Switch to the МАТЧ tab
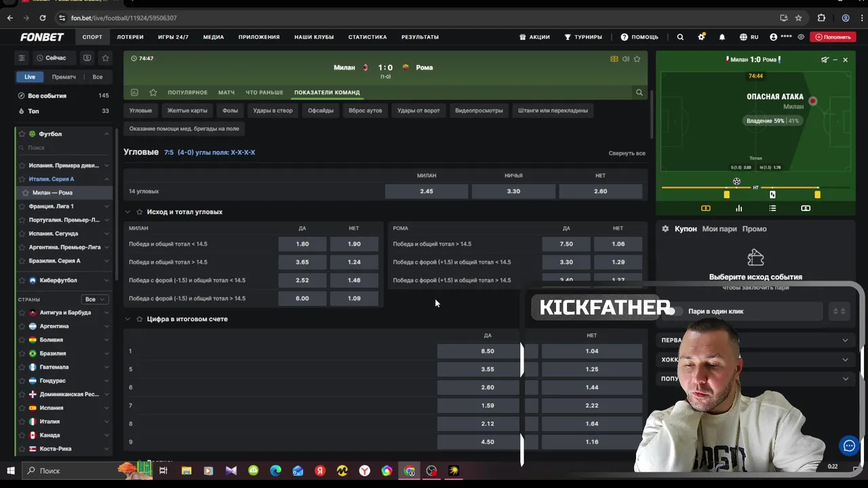The width and height of the screenshot is (868, 488). point(226,92)
